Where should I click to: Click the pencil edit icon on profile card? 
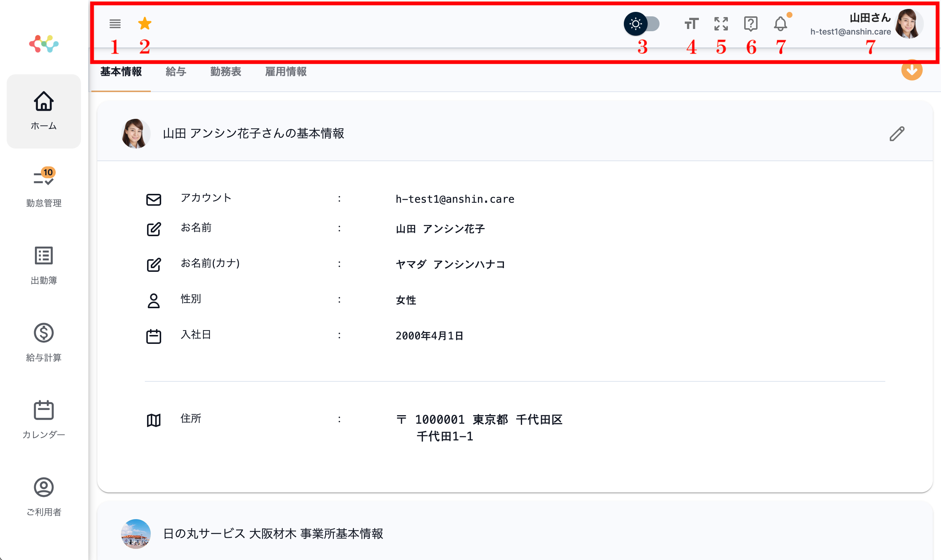(x=897, y=134)
